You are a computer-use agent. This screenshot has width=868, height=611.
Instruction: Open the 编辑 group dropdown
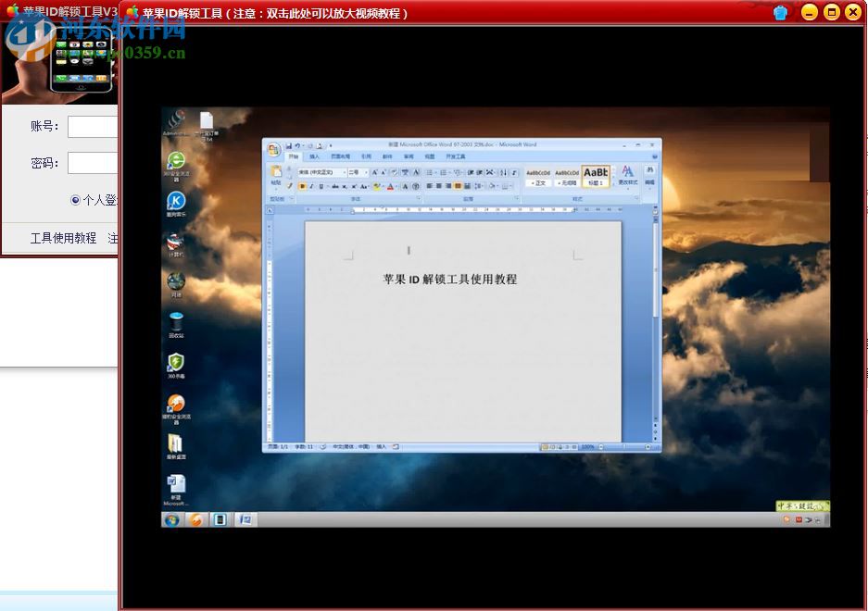pos(650,176)
